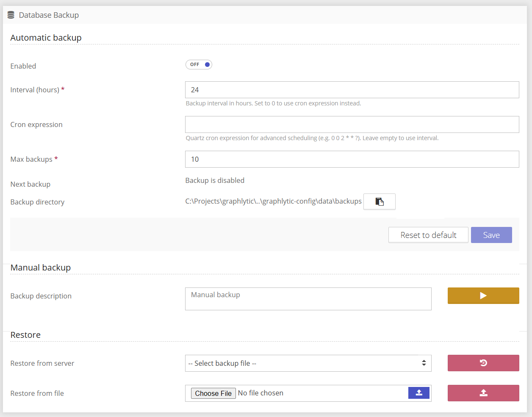This screenshot has height=417, width=532.
Task: Click the Backup directory label
Action: (37, 202)
